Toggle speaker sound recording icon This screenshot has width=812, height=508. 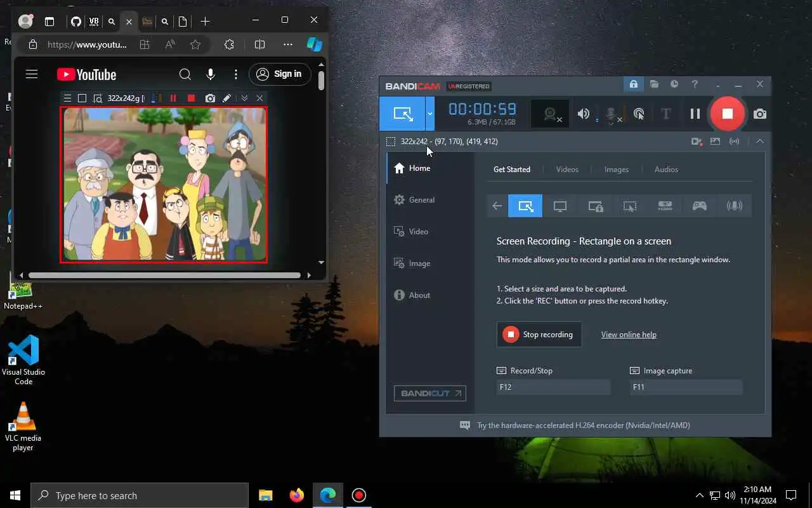[584, 114]
